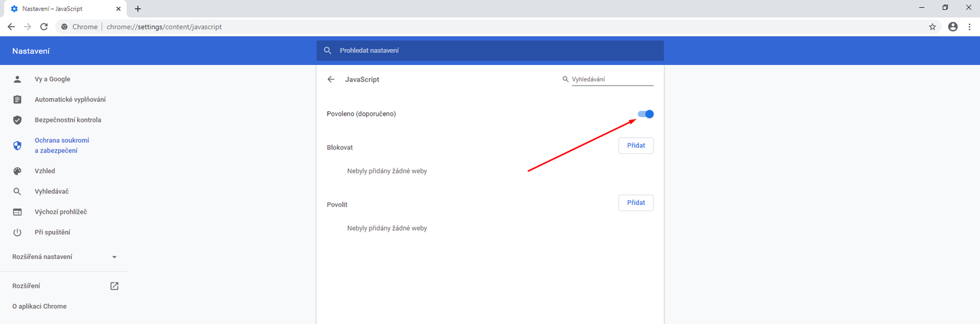Click Přidat button in Blokovat section
Image resolution: width=980 pixels, height=324 pixels.
636,146
